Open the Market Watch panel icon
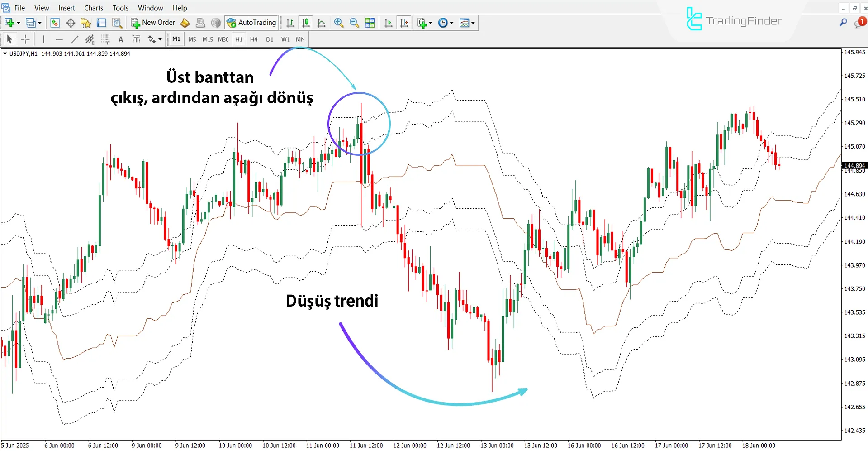 click(55, 23)
